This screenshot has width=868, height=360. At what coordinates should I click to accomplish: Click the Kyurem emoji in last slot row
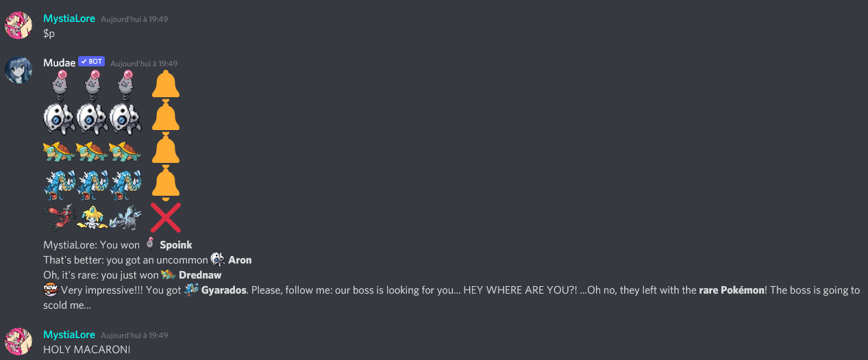(x=125, y=218)
